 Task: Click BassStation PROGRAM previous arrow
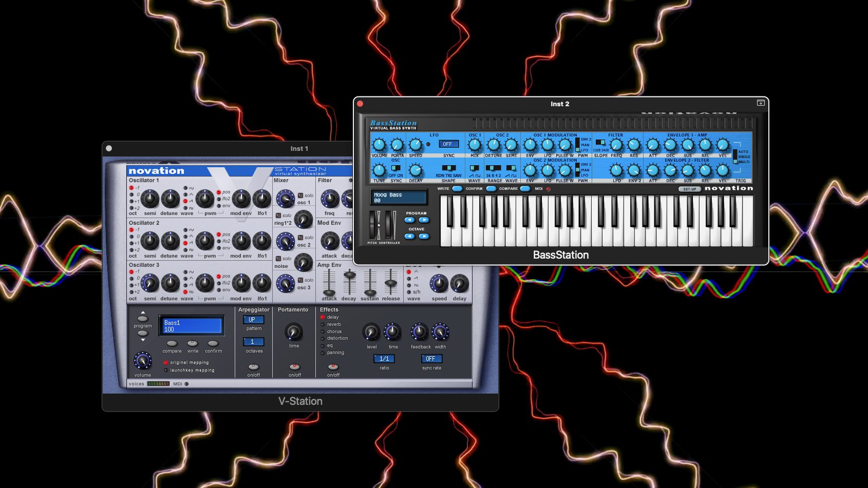(409, 220)
